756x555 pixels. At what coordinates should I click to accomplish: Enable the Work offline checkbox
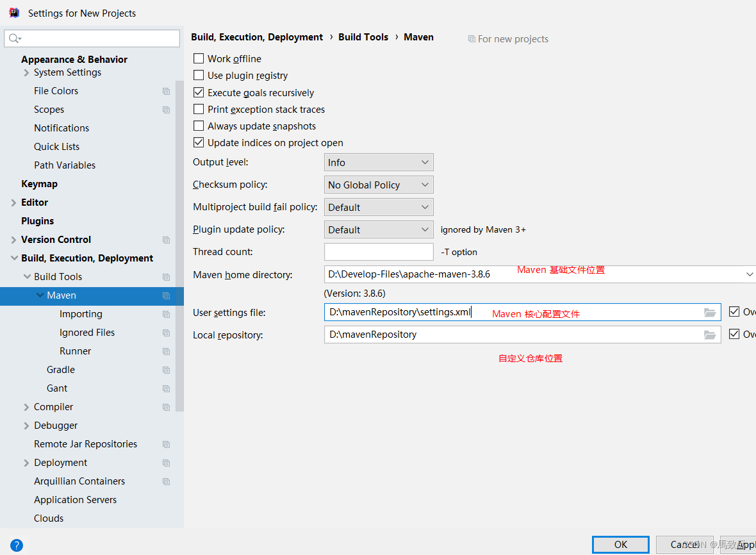(199, 58)
